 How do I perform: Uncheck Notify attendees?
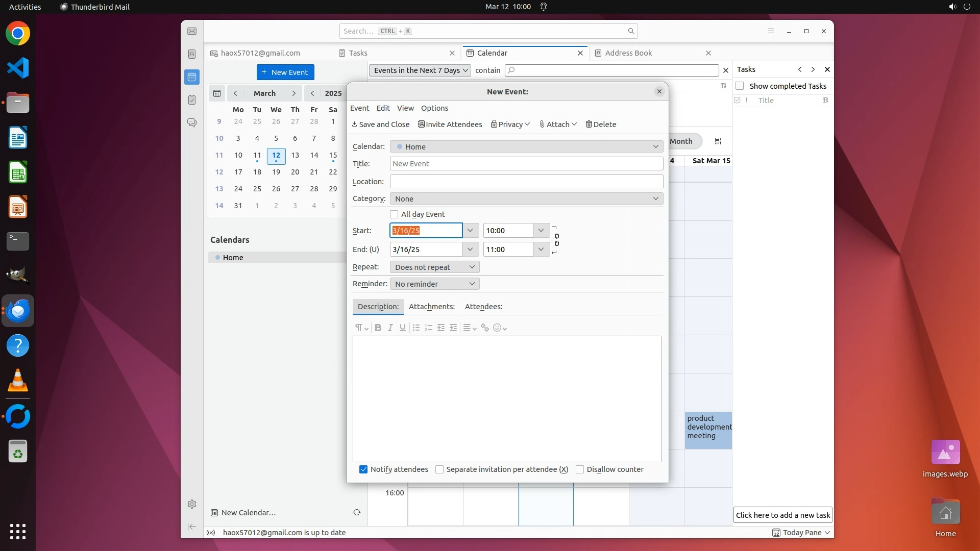point(363,469)
